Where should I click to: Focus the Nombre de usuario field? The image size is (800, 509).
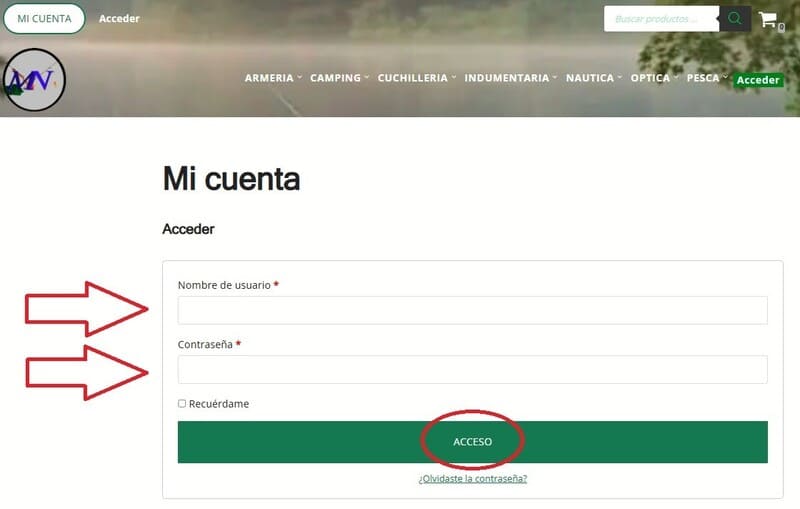[x=472, y=310]
